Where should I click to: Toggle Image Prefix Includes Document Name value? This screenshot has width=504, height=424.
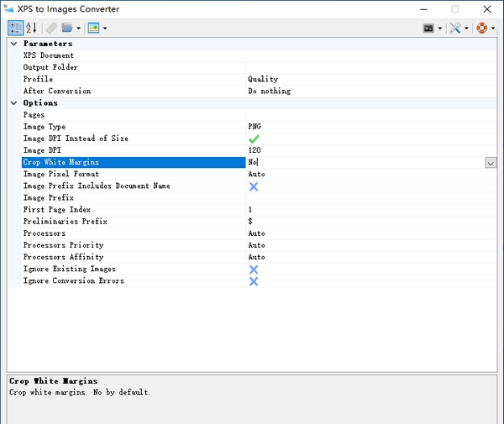click(254, 186)
